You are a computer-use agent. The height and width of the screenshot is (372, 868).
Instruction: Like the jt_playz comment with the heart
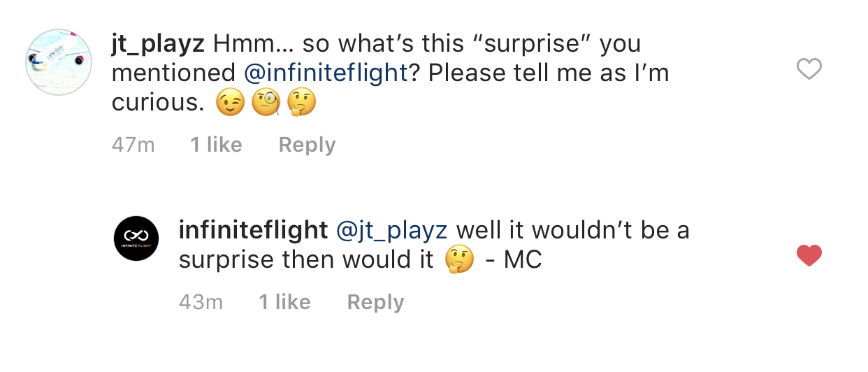click(x=809, y=69)
